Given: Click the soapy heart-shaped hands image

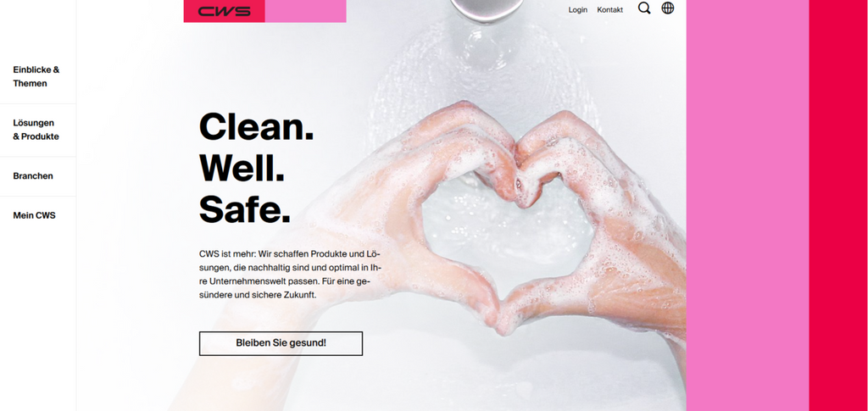Looking at the screenshot, I should 509,221.
